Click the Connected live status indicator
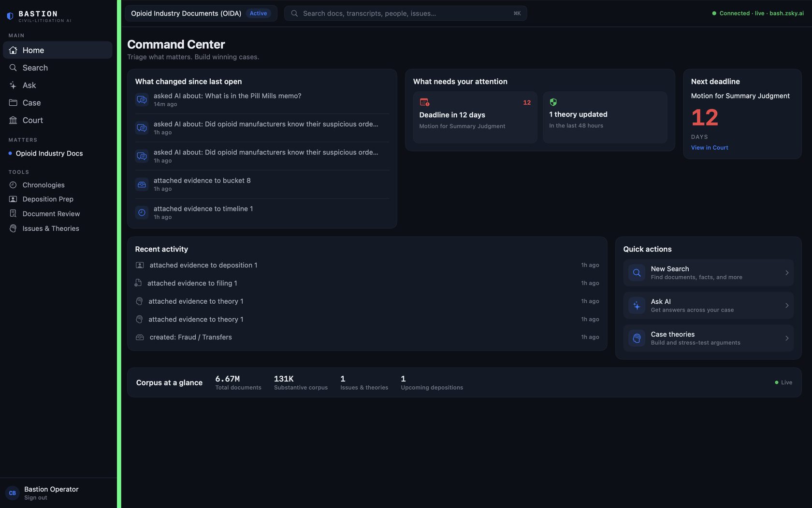The height and width of the screenshot is (508, 812). tap(758, 14)
